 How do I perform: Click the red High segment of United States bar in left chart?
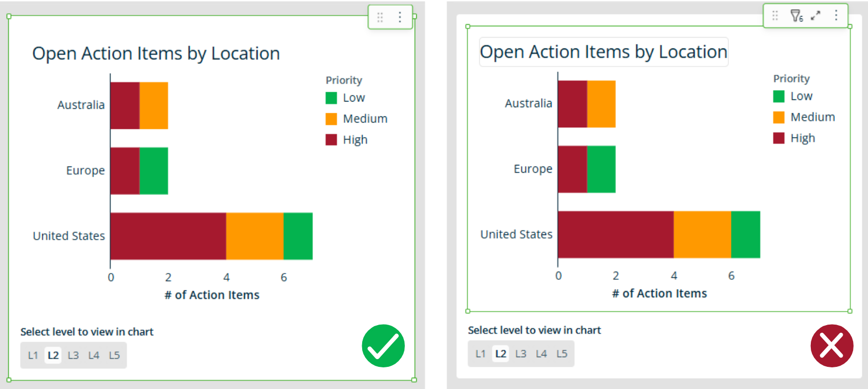tap(168, 236)
